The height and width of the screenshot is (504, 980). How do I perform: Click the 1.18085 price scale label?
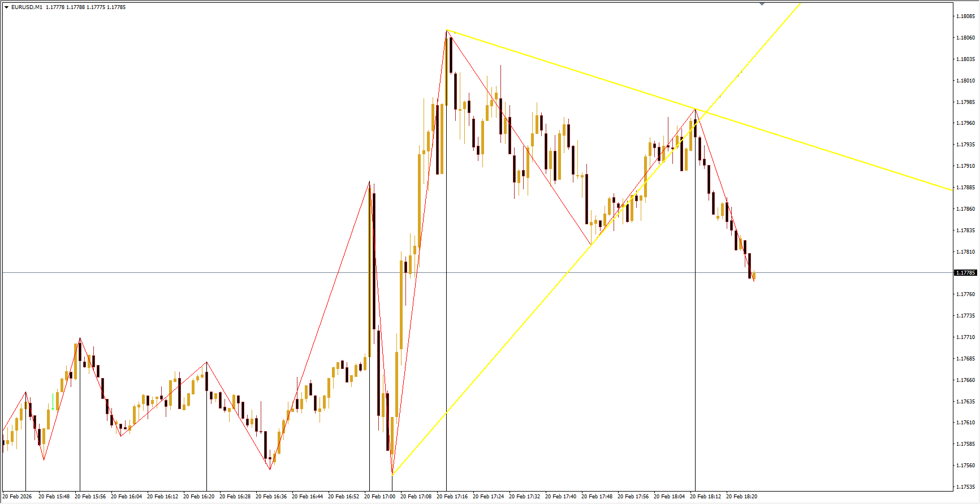click(965, 16)
